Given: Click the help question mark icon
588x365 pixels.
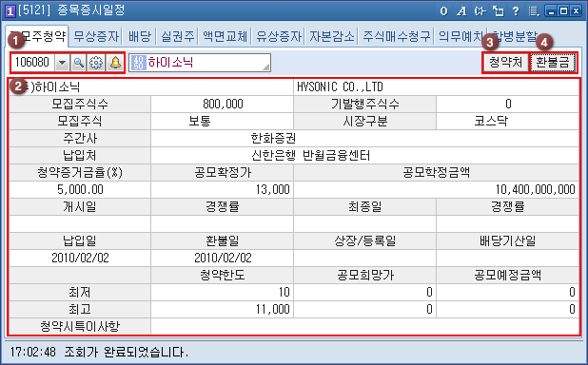Looking at the screenshot, I should [516, 11].
